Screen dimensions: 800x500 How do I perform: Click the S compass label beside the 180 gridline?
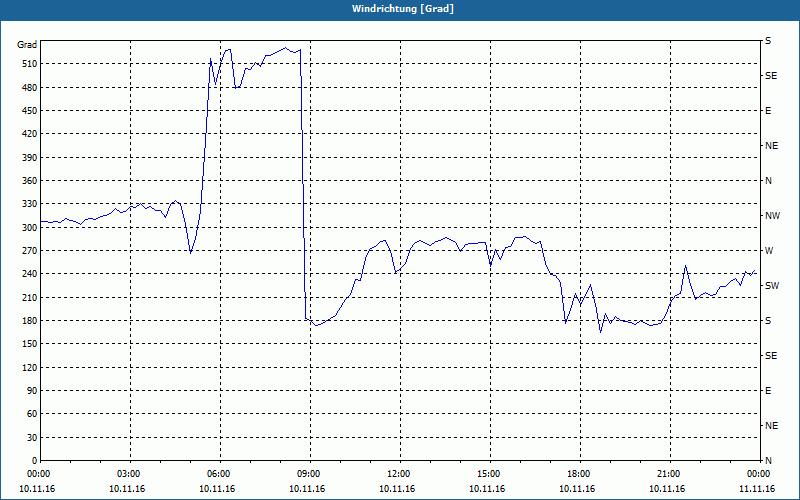tap(768, 321)
